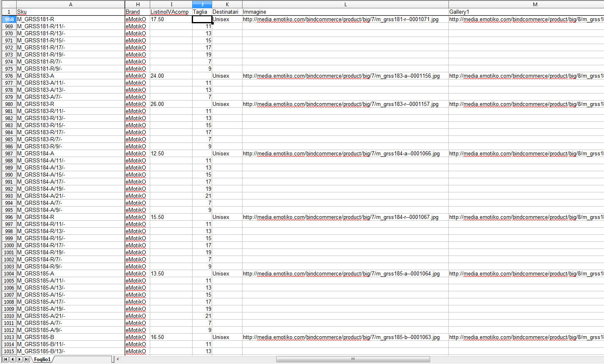Click the cell containing price 24.00
Screen dimensions: 604x364
pyautogui.click(x=171, y=76)
